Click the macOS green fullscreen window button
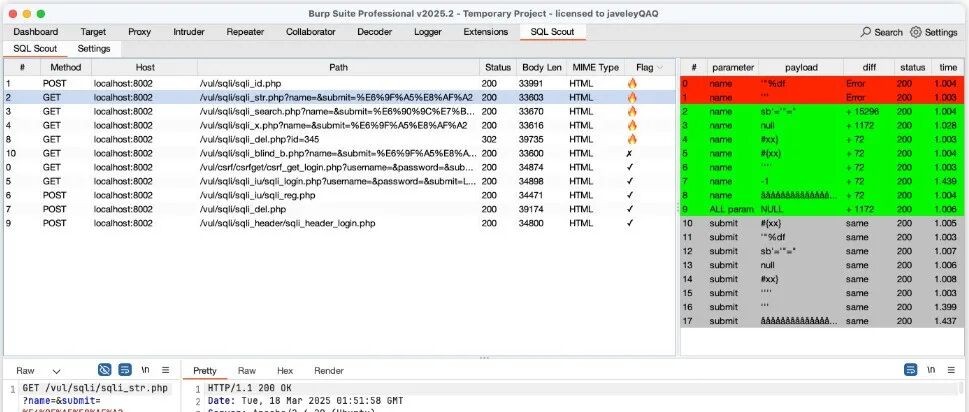 pos(41,14)
